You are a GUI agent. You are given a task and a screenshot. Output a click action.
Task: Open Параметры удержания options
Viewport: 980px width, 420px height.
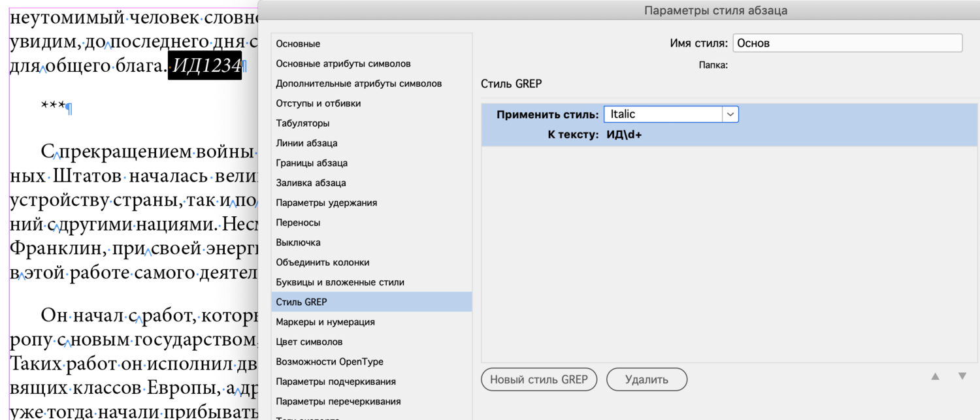(326, 202)
